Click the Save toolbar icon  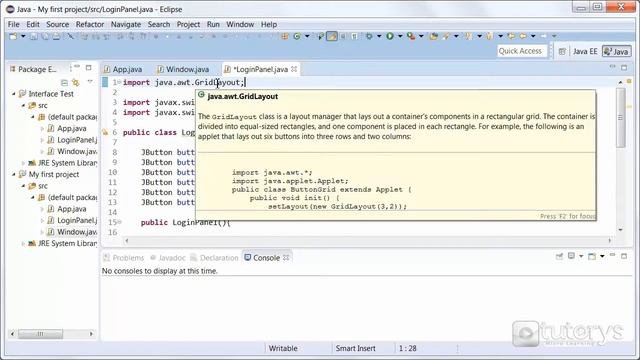[34, 36]
